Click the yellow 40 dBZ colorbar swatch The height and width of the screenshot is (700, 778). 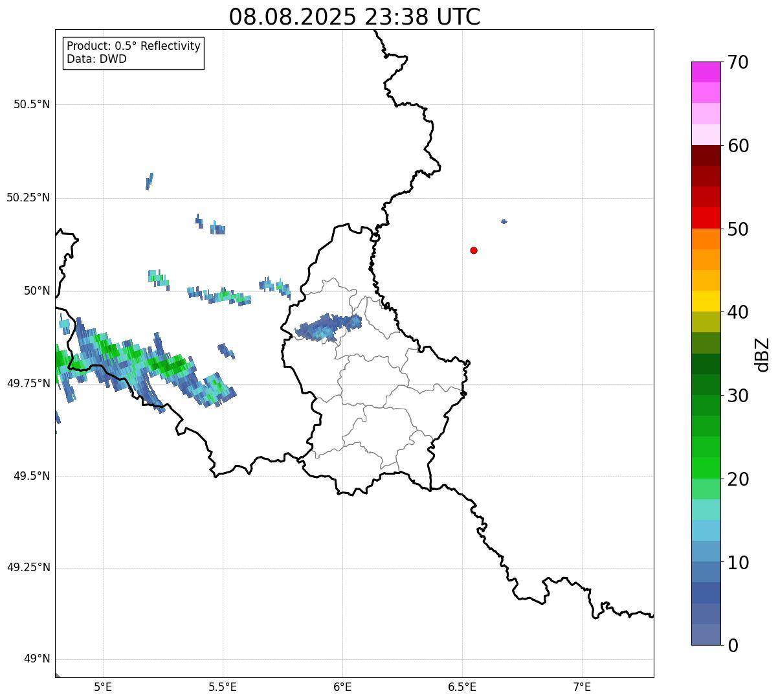(x=706, y=301)
